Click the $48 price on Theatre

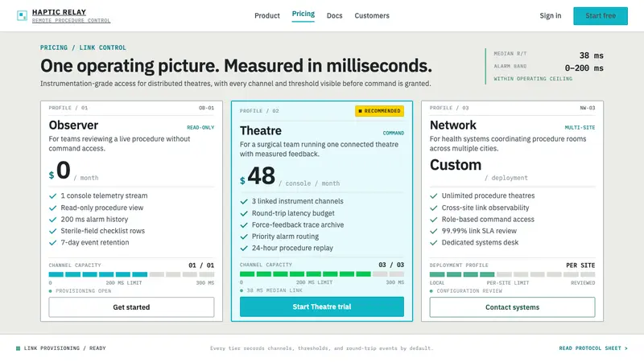[x=258, y=176]
